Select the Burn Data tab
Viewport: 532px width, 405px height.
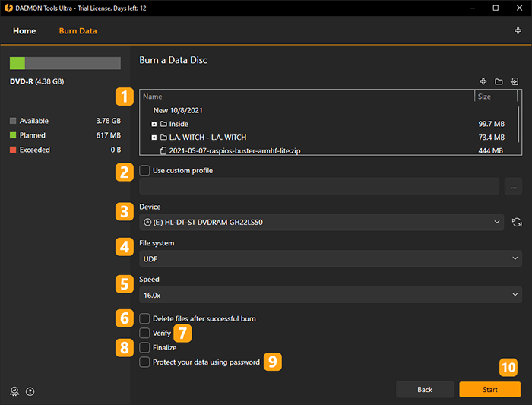click(x=78, y=31)
